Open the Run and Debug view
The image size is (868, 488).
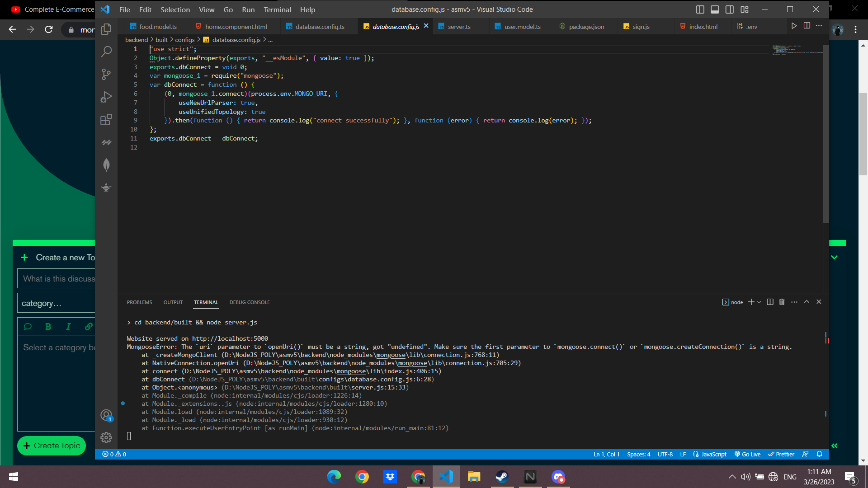pos(106,97)
